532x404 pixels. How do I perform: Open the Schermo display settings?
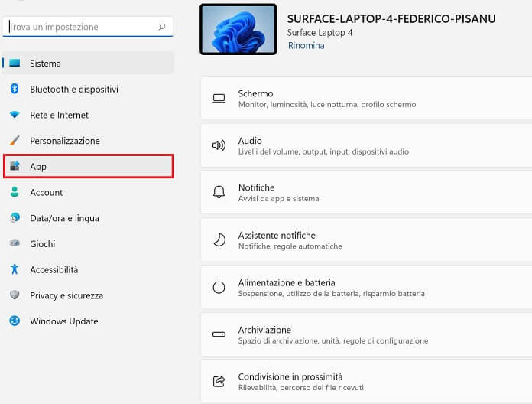tap(366, 98)
